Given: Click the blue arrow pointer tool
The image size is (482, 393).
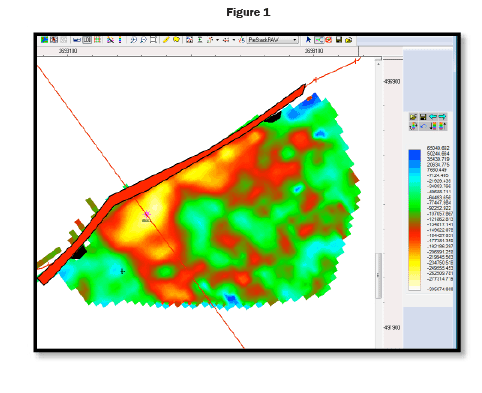Looking at the screenshot, I should [308, 40].
